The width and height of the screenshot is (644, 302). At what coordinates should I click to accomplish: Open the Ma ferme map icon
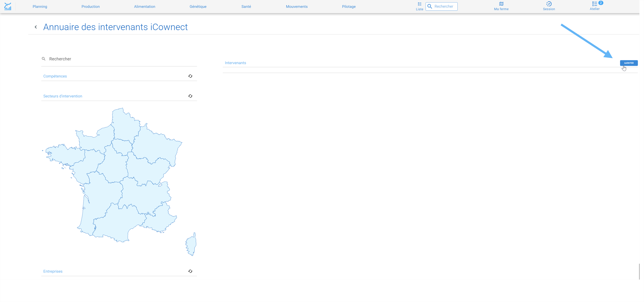click(501, 4)
